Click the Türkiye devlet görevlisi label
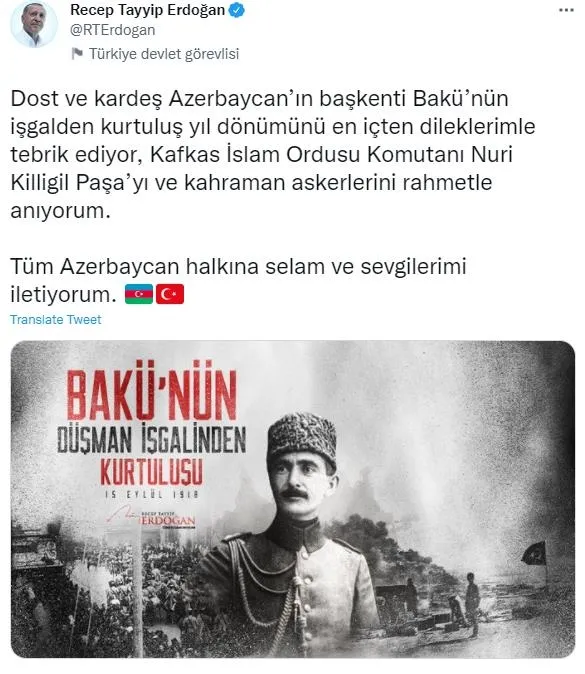The image size is (585, 674). pyautogui.click(x=164, y=54)
